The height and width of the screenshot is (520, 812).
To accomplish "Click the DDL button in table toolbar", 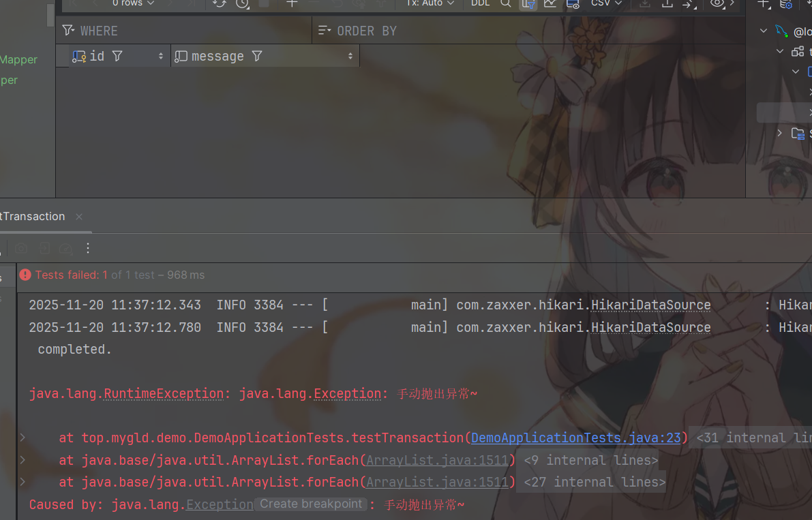I will click(x=480, y=3).
